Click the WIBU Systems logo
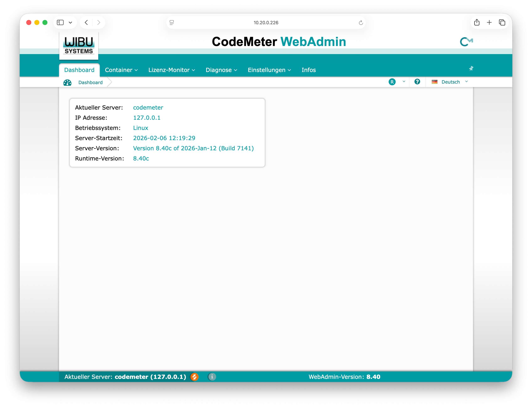The image size is (532, 408). tap(79, 45)
